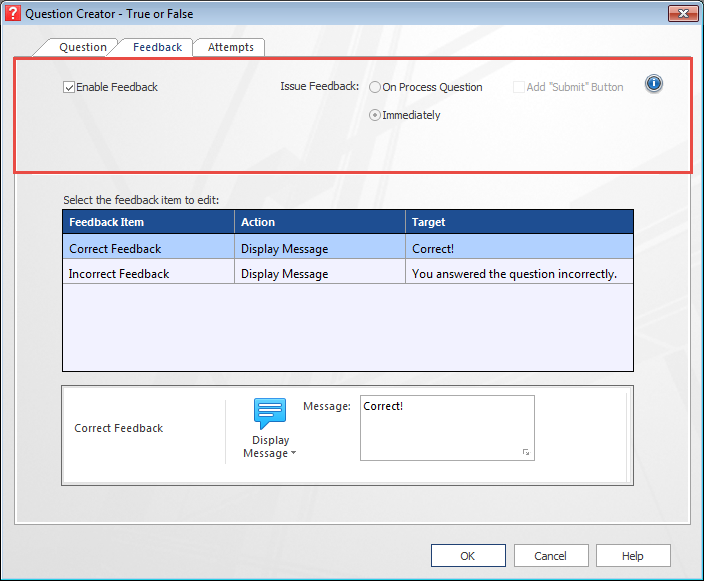Switch to the Feedback tab
This screenshot has height=581, width=704.
(157, 47)
